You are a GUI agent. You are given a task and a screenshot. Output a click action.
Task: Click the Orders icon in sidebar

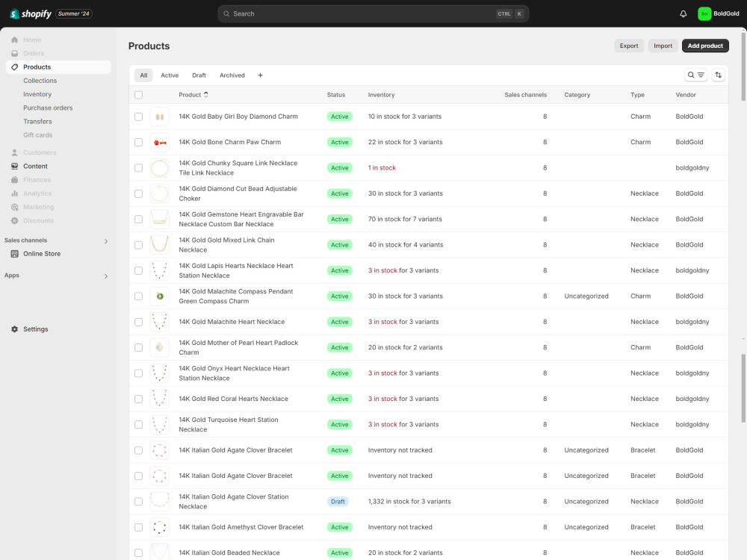click(15, 53)
